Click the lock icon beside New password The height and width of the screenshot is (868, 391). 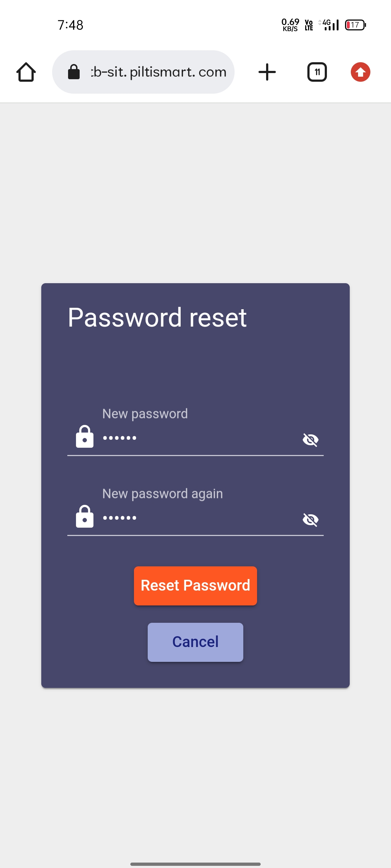pos(85,437)
